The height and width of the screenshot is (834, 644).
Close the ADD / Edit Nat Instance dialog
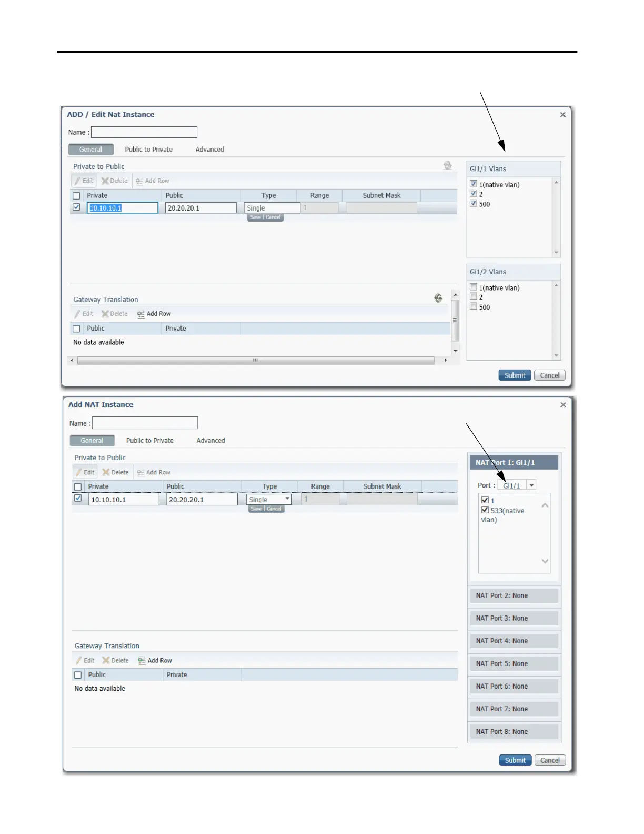(x=563, y=114)
